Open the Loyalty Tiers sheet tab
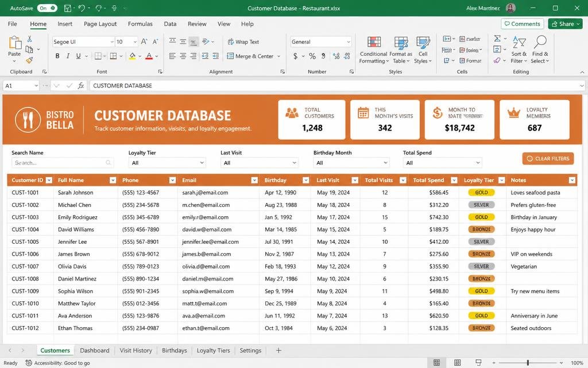Viewport: 588px width, 368px height. [214, 350]
